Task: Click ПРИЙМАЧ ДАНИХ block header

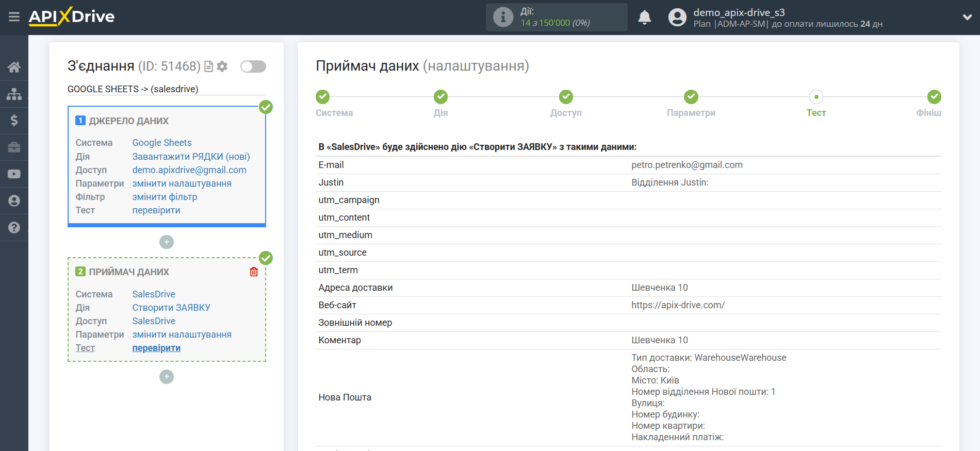Action: coord(129,272)
